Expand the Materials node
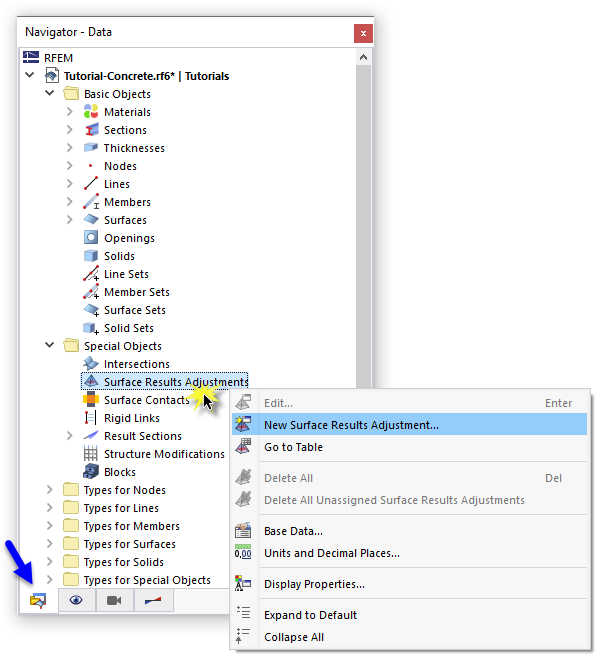This screenshot has width=596, height=655. click(69, 112)
